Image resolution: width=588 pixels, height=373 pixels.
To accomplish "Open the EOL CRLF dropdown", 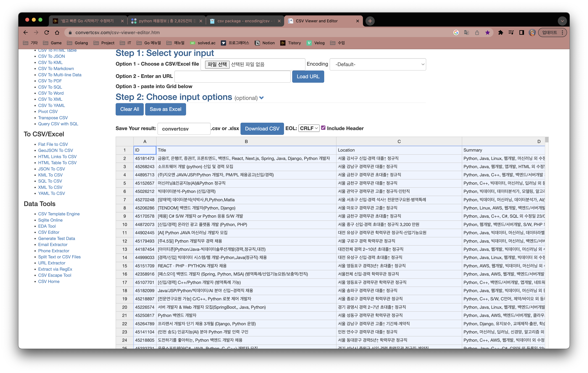I will click(x=309, y=128).
